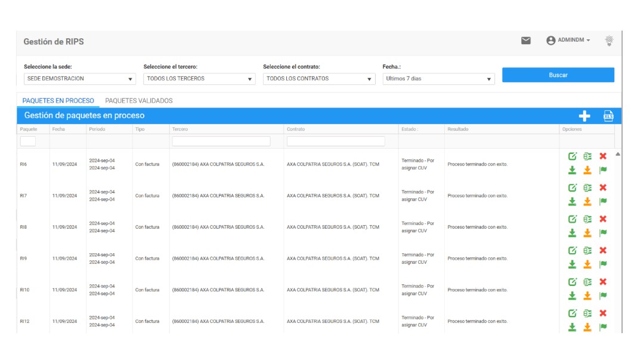Edit package RI6
The image size is (644, 363).
point(572,156)
